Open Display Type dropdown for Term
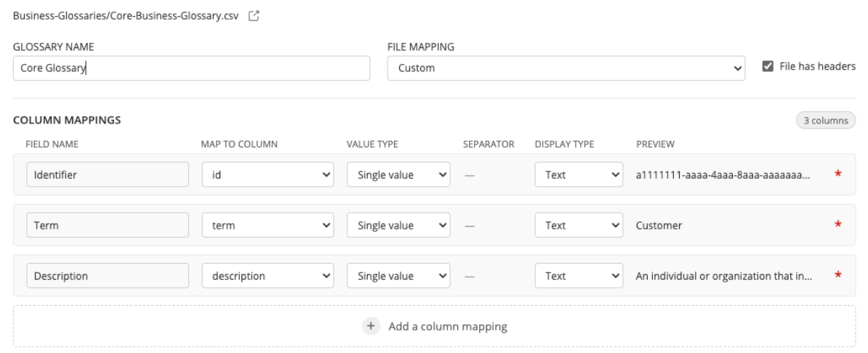868x353 pixels. [x=579, y=225]
